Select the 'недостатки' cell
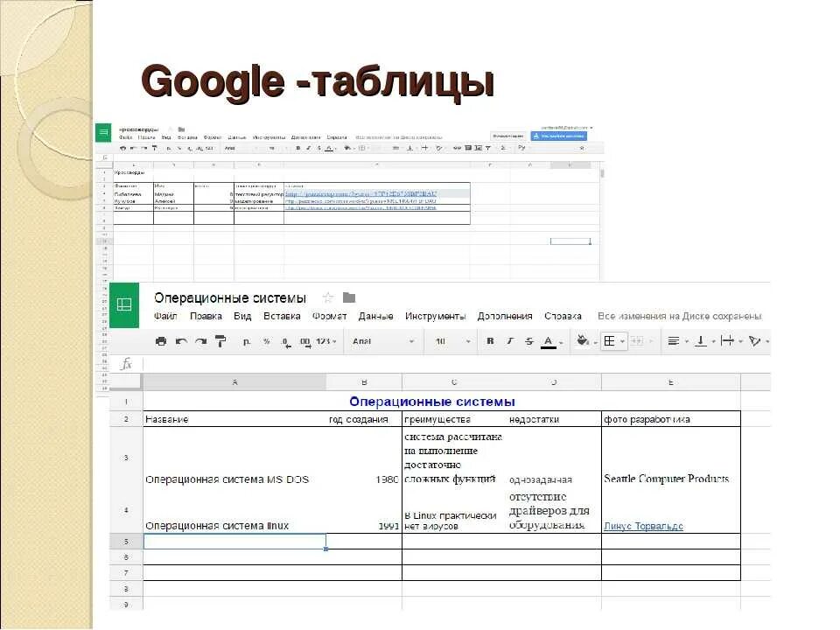The height and width of the screenshot is (630, 840). (554, 419)
